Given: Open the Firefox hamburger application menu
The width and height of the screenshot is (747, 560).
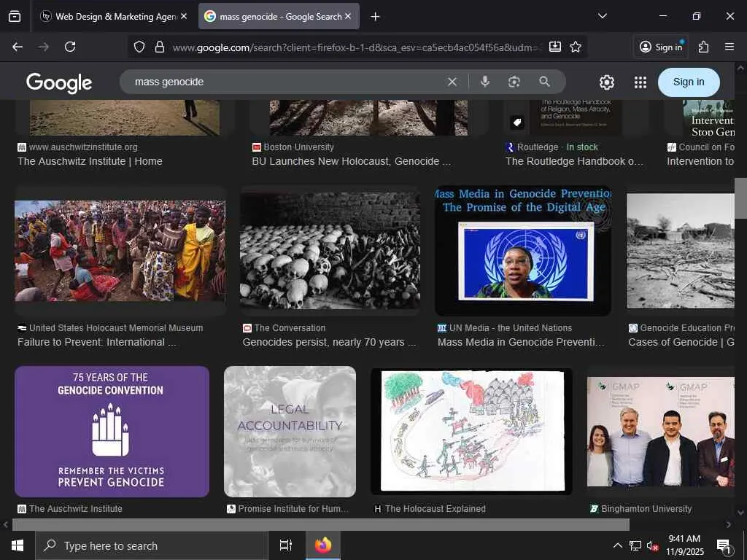Looking at the screenshot, I should click(x=729, y=47).
